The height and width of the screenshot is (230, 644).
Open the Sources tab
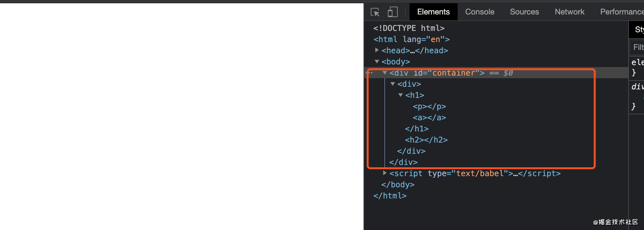pos(524,12)
